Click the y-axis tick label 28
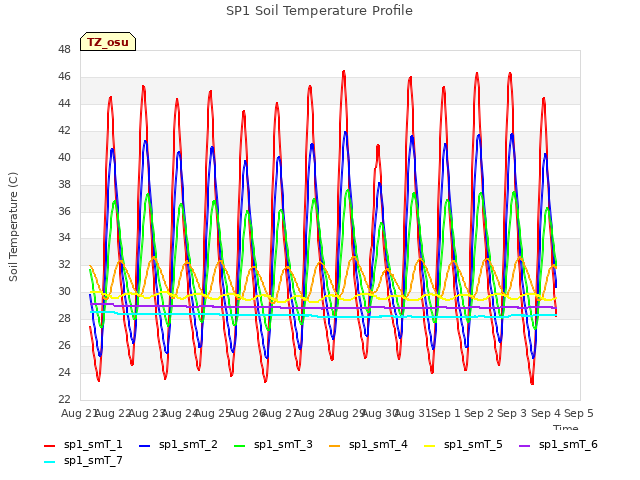Viewport: 640px width, 480px height. pyautogui.click(x=64, y=318)
